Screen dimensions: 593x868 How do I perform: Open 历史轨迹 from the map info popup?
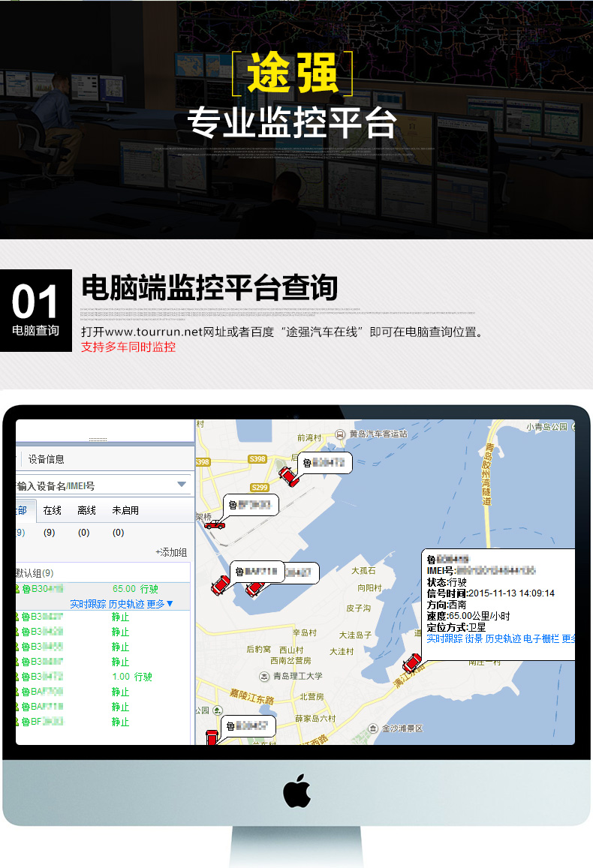point(503,639)
